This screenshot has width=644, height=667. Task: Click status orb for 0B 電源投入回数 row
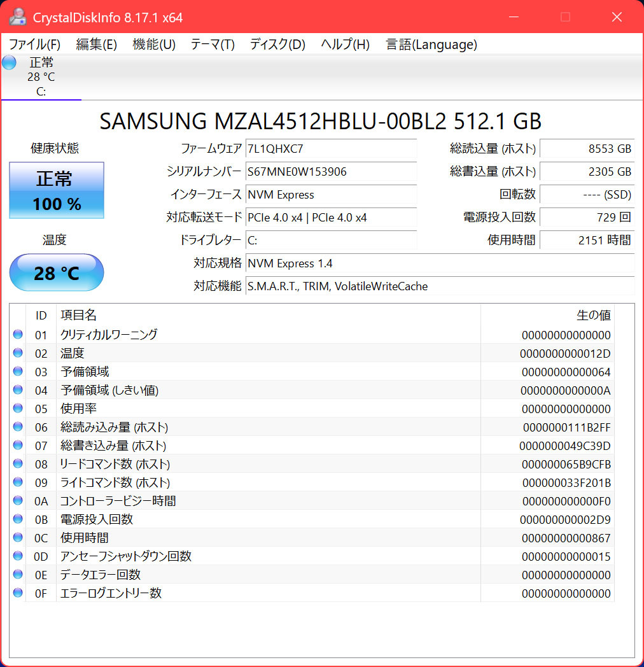[18, 519]
